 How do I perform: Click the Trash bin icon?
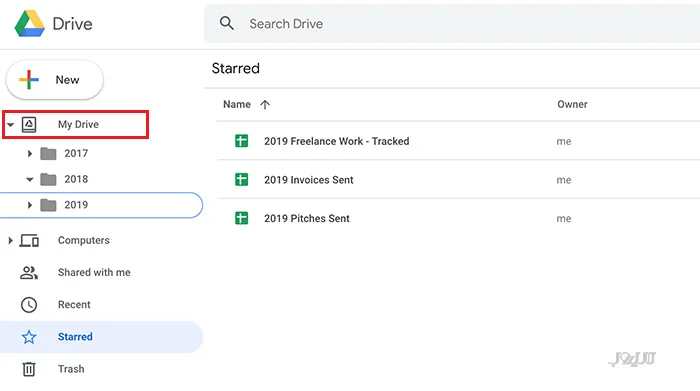(29, 369)
